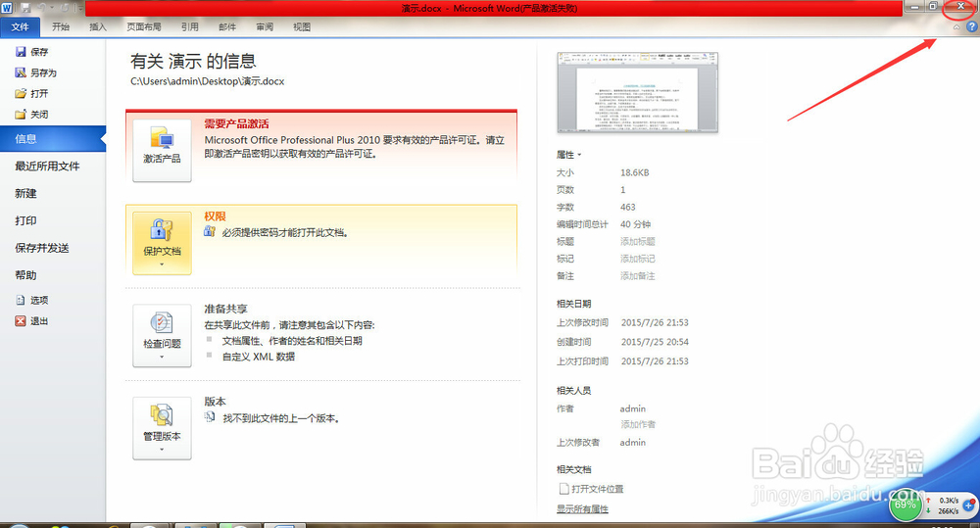Select Print in the backstage sidebar
This screenshot has height=528, width=980.
point(25,220)
